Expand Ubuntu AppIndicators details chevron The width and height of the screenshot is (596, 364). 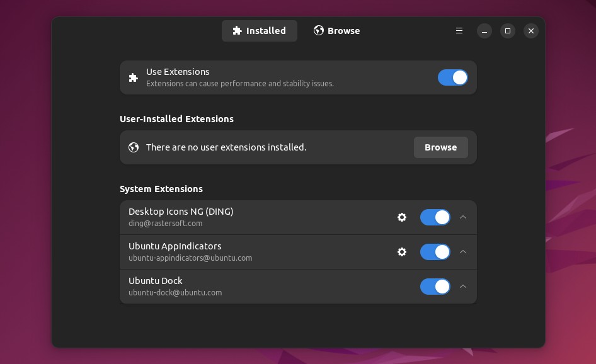[x=463, y=252]
